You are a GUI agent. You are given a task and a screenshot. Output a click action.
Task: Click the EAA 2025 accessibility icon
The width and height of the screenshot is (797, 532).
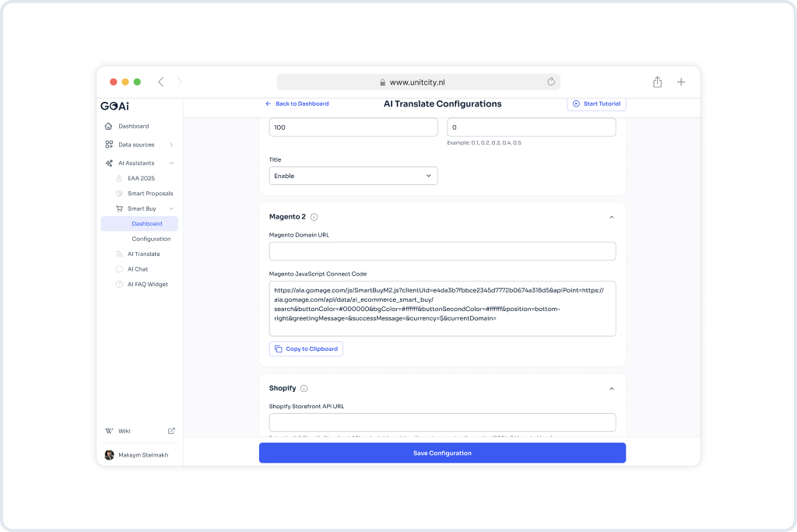[x=119, y=178]
